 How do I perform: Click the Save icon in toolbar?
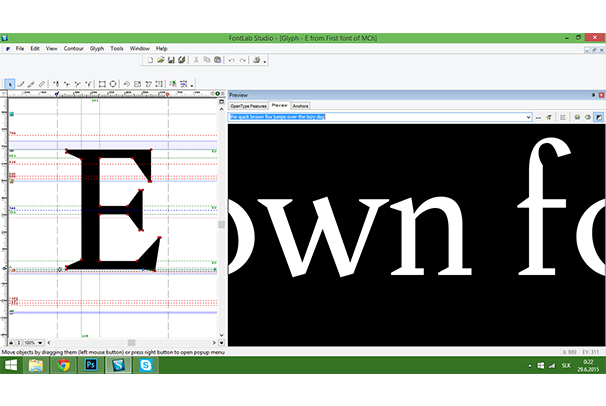click(x=171, y=60)
